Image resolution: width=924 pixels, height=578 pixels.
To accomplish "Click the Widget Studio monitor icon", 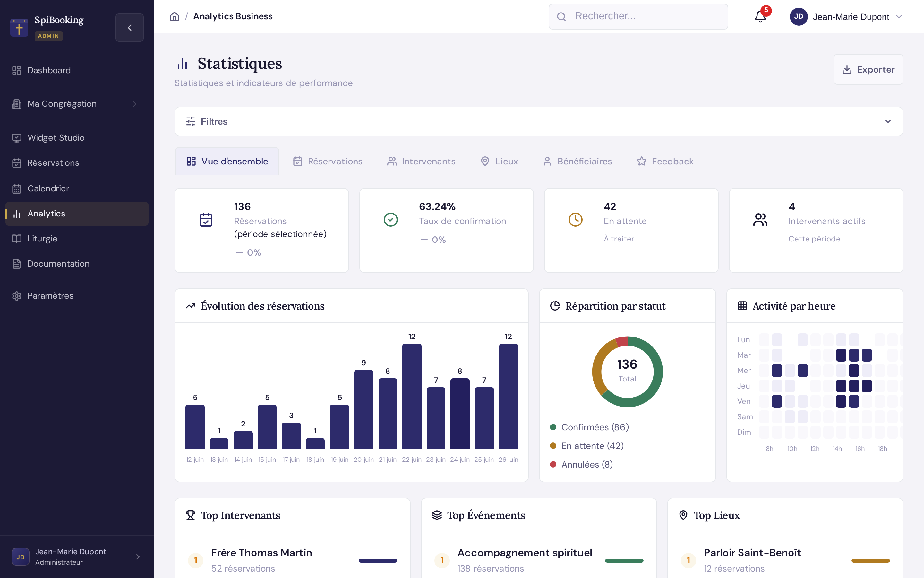I will [16, 138].
